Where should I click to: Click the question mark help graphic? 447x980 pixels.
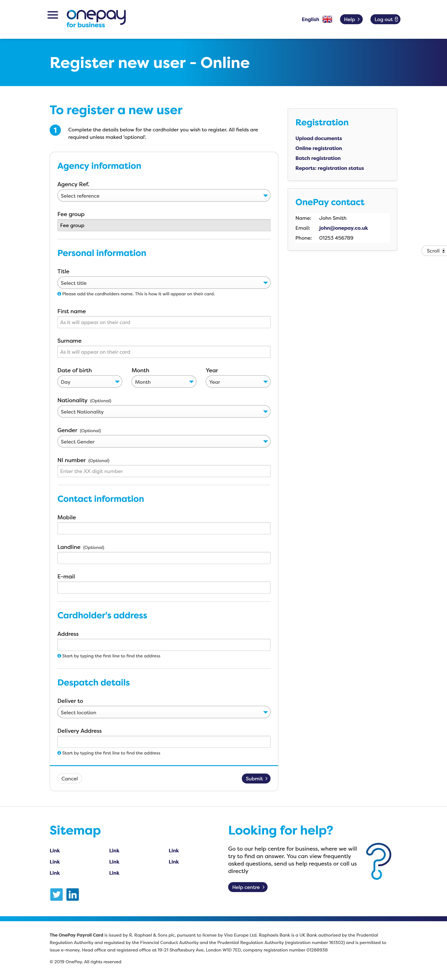tap(378, 861)
